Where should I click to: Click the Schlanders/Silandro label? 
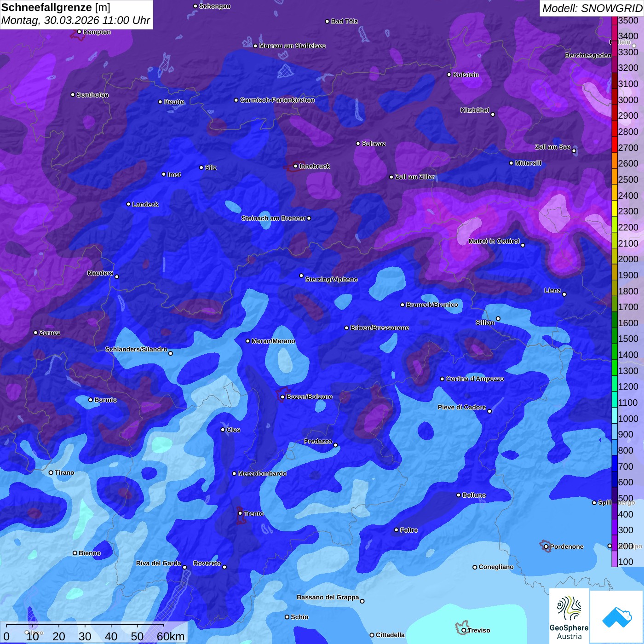point(136,349)
